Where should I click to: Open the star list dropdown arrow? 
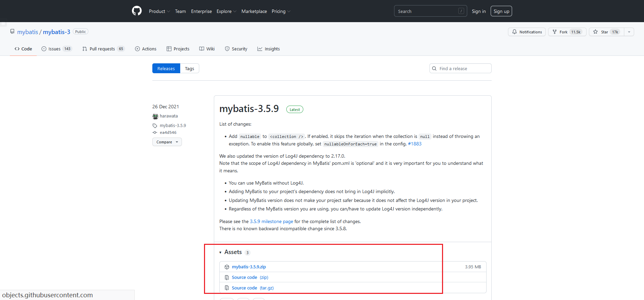pyautogui.click(x=629, y=32)
